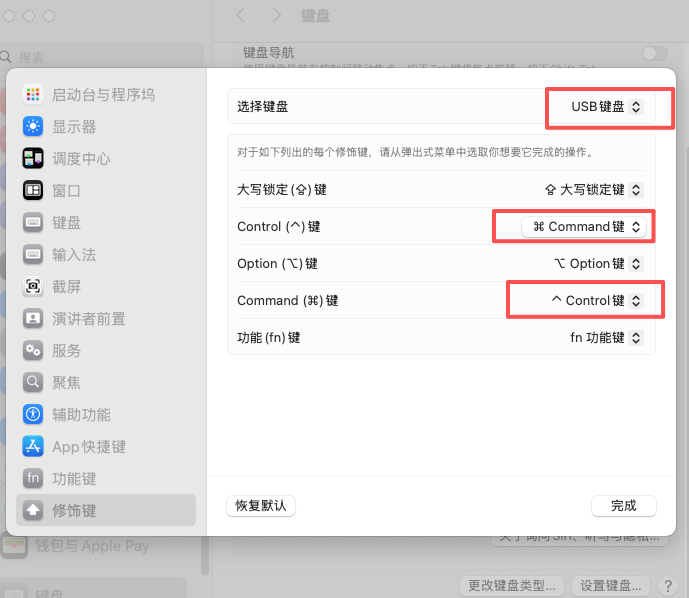
Task: Open the 功能 (fn) 键 dropdown
Action: (x=605, y=338)
